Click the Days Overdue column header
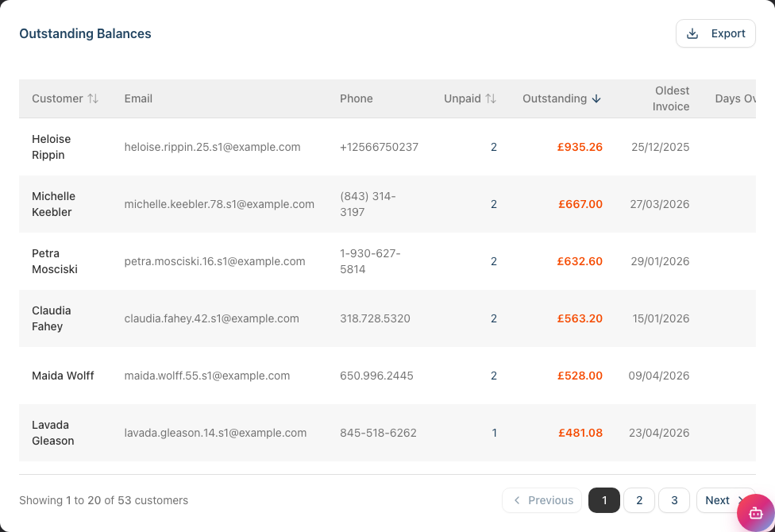 pyautogui.click(x=735, y=98)
